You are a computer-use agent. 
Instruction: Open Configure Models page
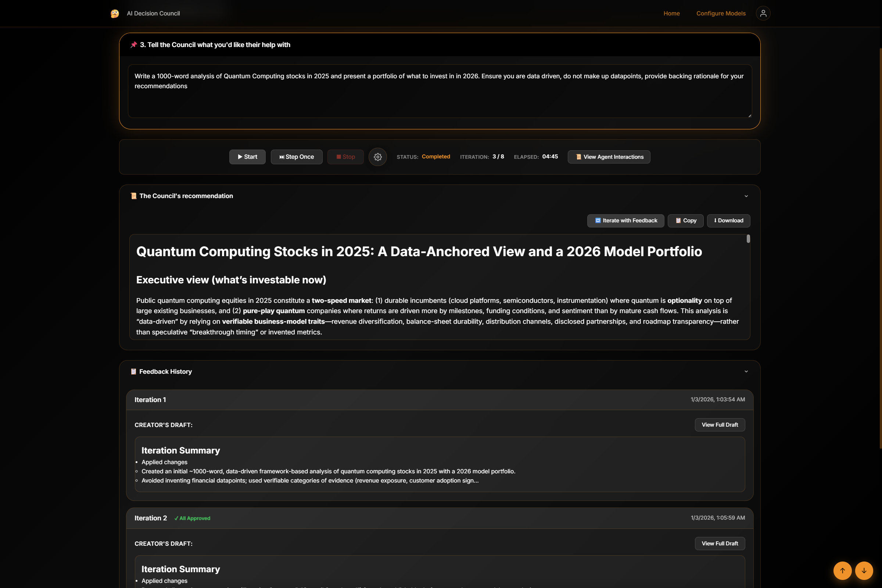(x=721, y=14)
